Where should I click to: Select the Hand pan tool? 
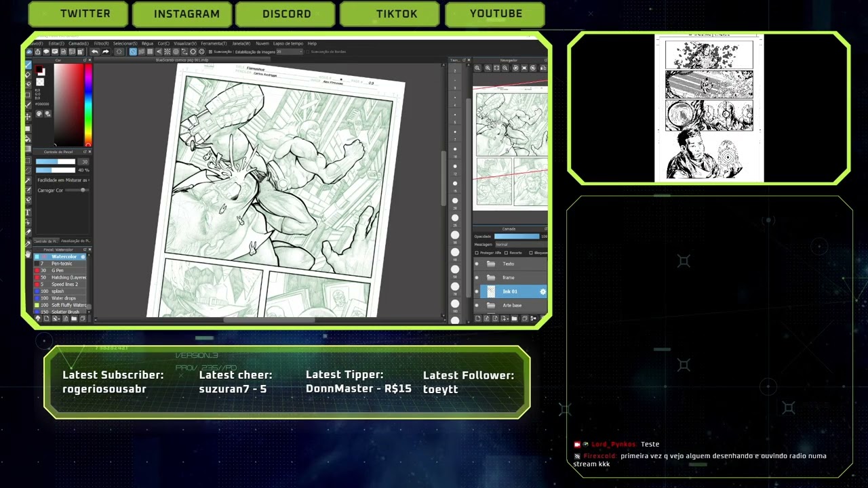click(x=28, y=254)
